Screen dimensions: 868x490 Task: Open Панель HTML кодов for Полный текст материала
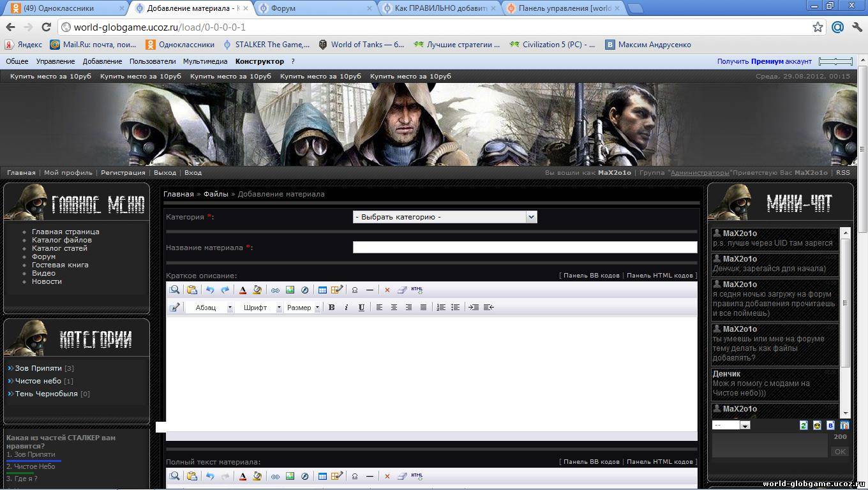660,462
